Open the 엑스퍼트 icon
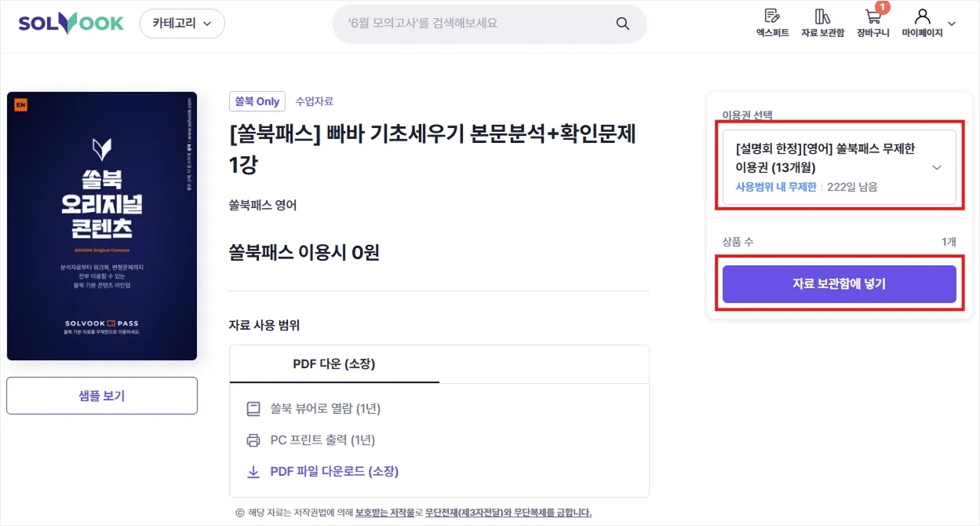The height and width of the screenshot is (526, 980). tap(772, 16)
